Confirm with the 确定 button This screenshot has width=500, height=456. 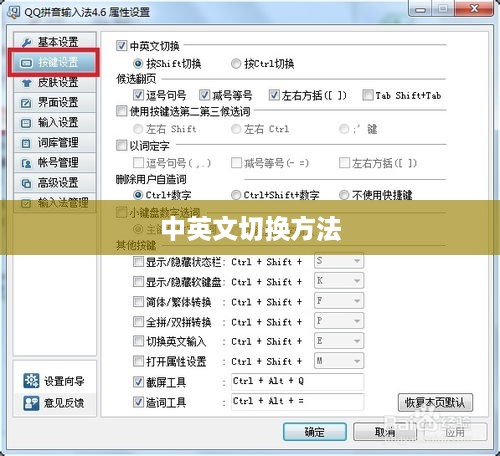click(315, 432)
